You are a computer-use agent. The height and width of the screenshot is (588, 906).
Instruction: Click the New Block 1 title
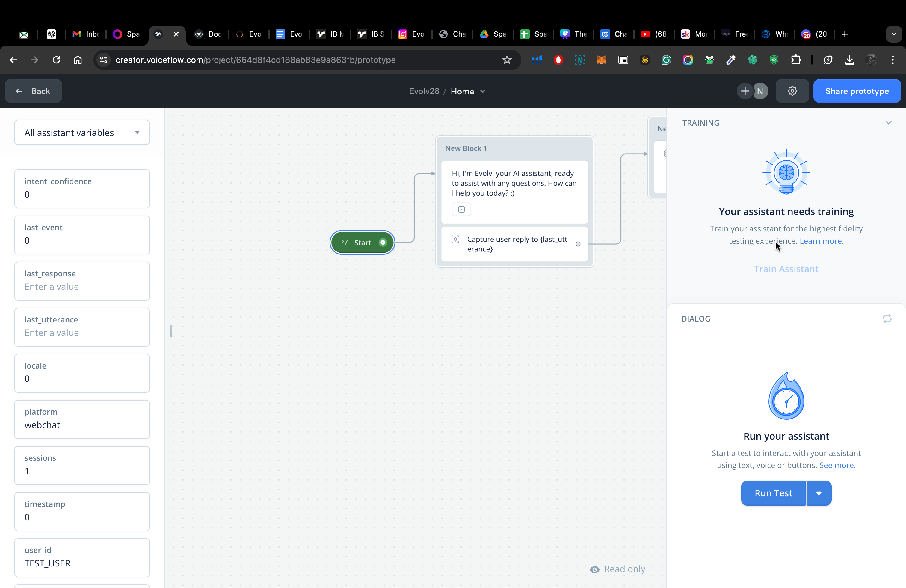coord(466,148)
